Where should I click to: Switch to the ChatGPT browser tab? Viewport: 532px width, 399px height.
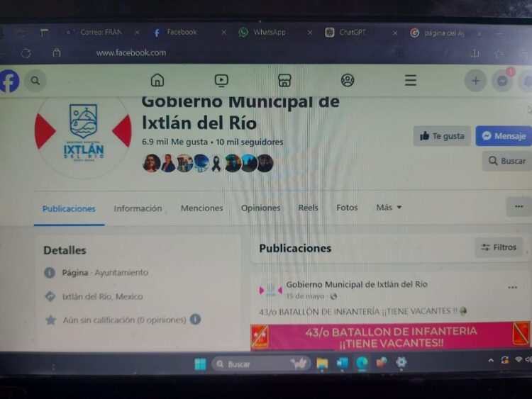(353, 33)
